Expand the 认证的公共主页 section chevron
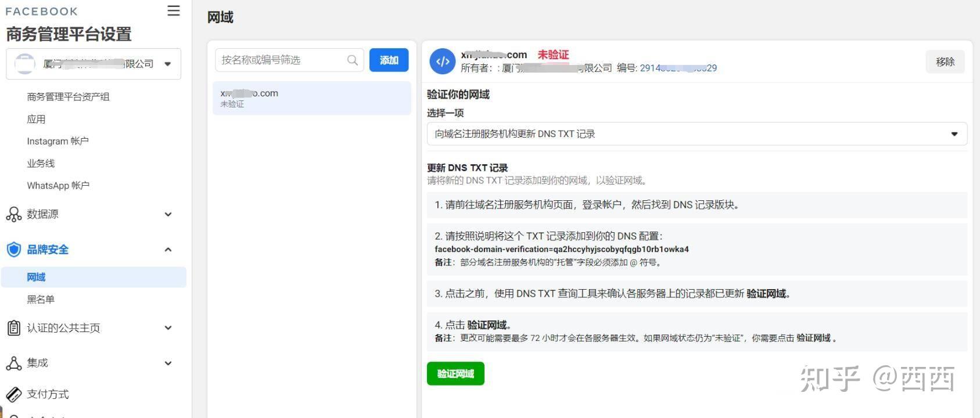The image size is (980, 418). (168, 328)
